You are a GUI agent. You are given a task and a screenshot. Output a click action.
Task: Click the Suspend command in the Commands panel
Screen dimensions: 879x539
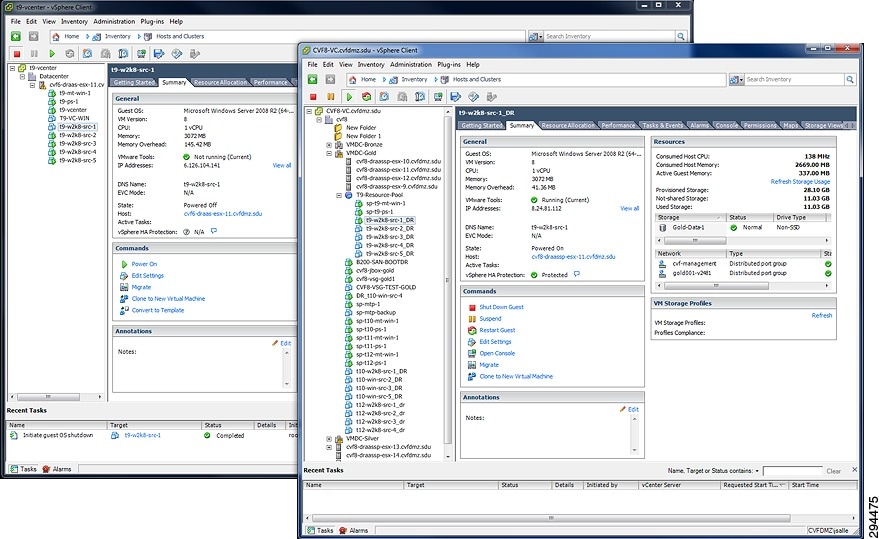coord(490,319)
